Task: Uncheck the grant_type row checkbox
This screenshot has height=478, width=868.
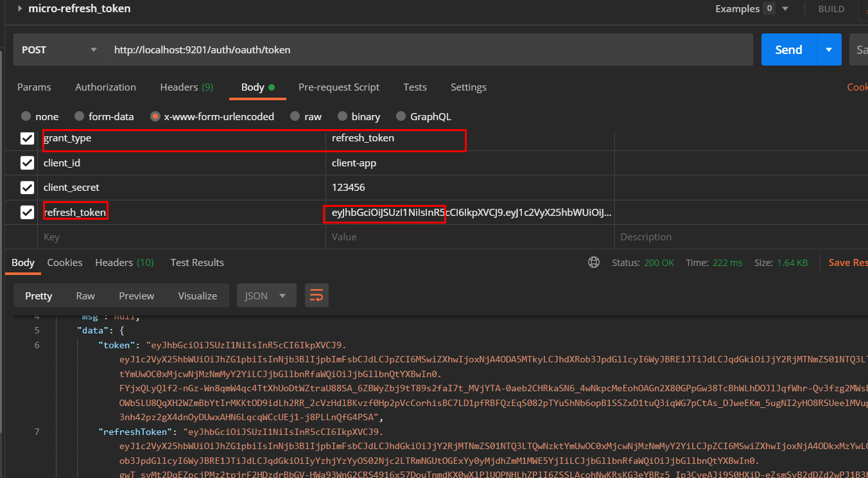Action: click(x=27, y=138)
